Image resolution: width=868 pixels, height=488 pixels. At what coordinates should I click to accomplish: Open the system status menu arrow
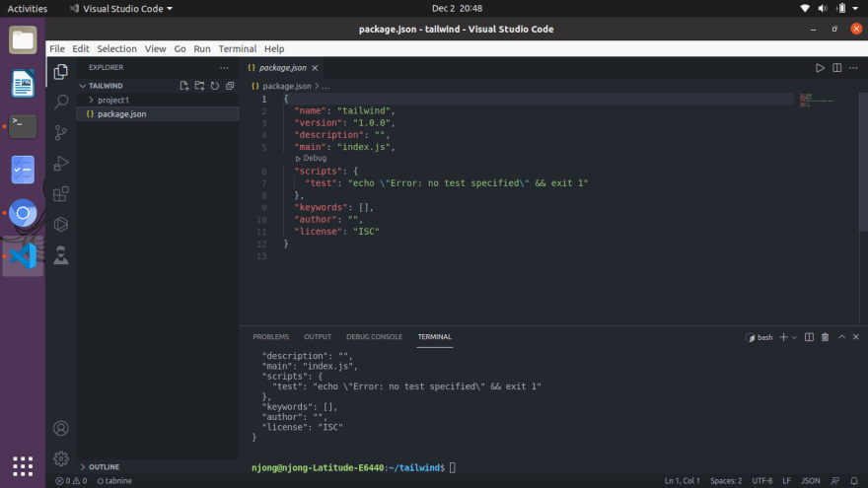pos(855,8)
